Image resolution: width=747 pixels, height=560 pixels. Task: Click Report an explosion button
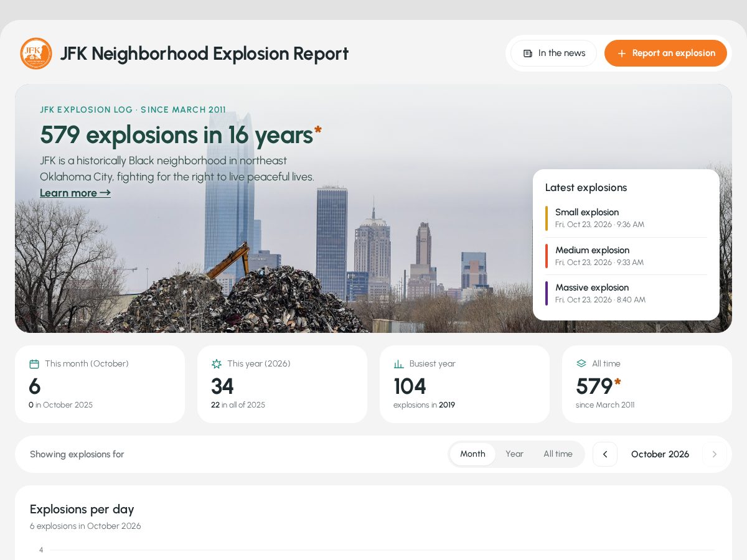pos(665,54)
